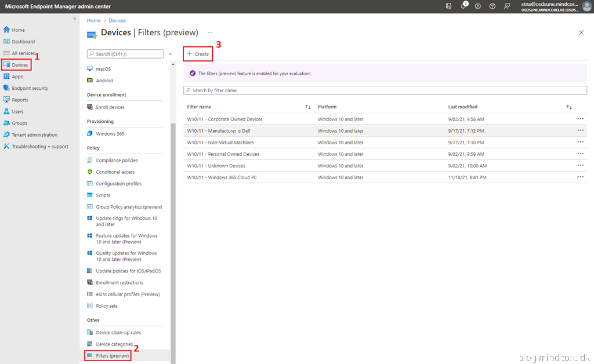Open the row menu for W10/11 - Unknown Devices

(579, 165)
